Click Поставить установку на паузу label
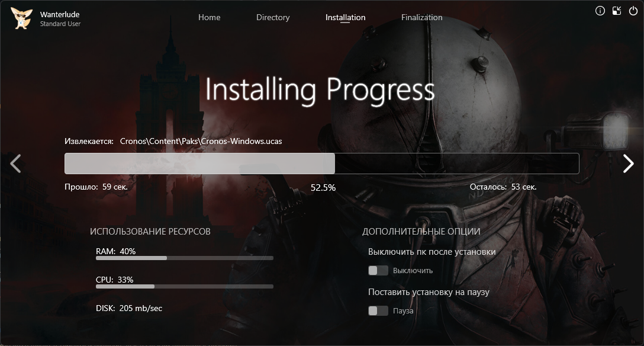The image size is (644, 346). pyautogui.click(x=429, y=291)
